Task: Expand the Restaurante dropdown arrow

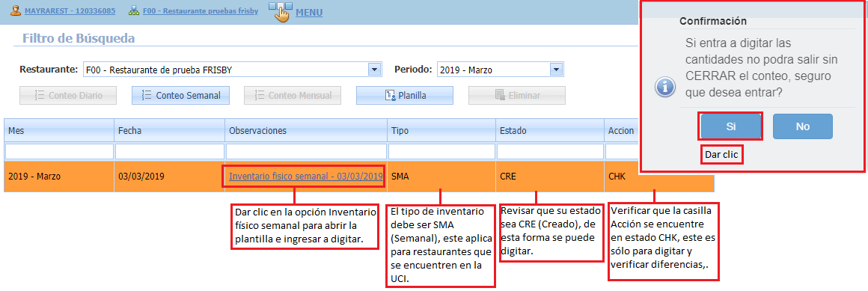Action: click(x=375, y=70)
